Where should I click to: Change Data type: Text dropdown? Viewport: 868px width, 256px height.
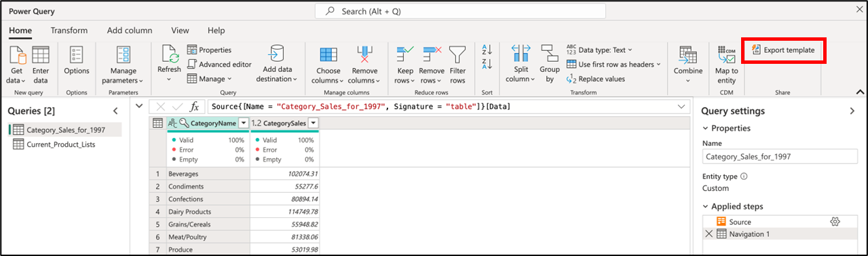coord(599,50)
